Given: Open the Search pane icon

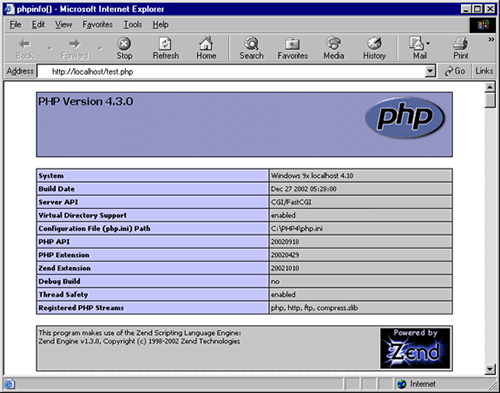Looking at the screenshot, I should (251, 44).
